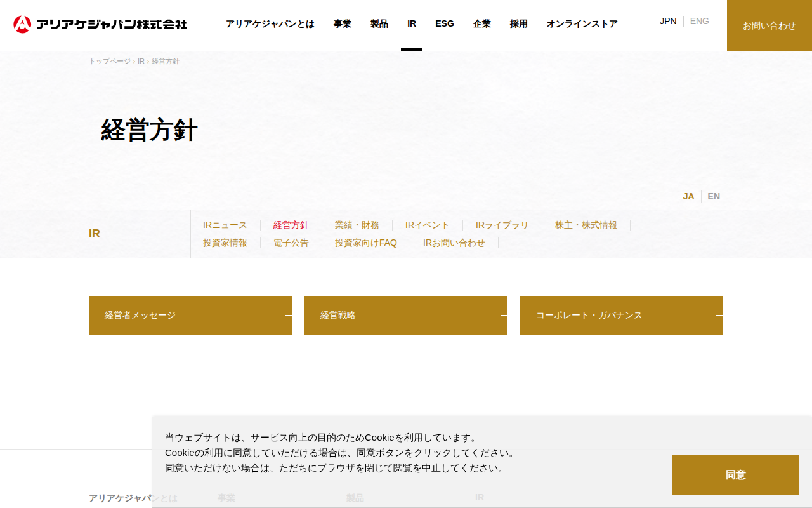Screen dimensions: 812x508
Task: Open the 業績・財務 link
Action: point(357,225)
